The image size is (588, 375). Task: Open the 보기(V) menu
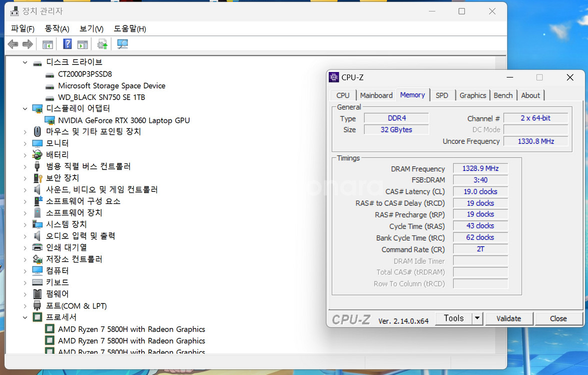coord(92,28)
